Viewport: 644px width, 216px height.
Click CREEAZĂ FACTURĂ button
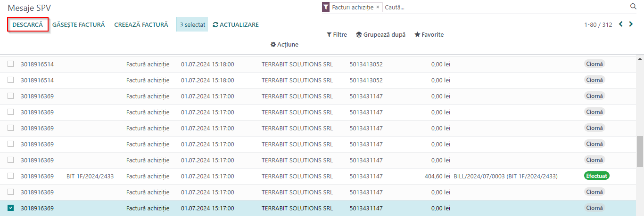[x=141, y=24]
